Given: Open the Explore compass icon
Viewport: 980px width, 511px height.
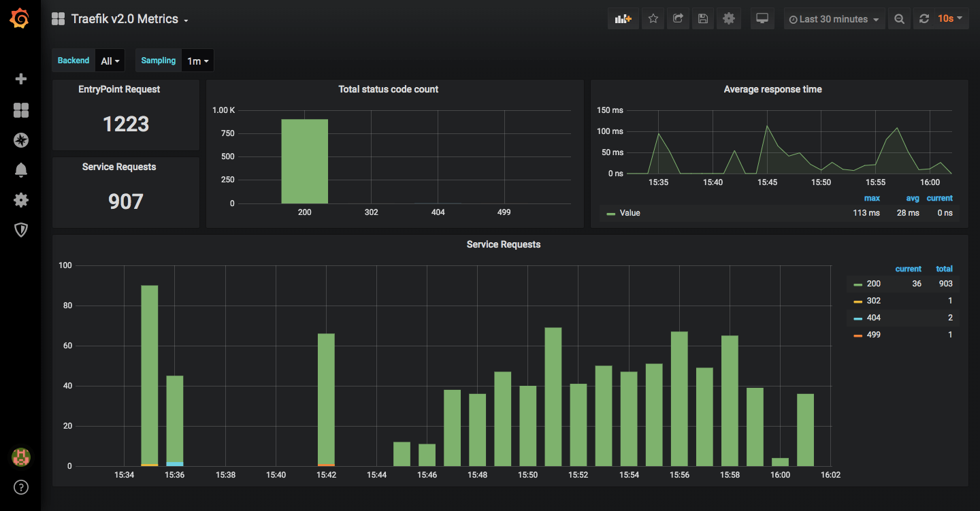Looking at the screenshot, I should coord(21,140).
